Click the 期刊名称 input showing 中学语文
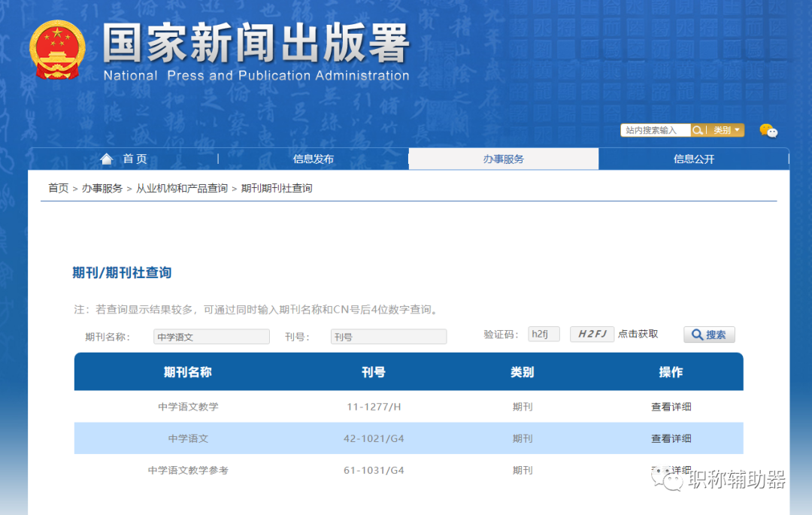 click(211, 336)
